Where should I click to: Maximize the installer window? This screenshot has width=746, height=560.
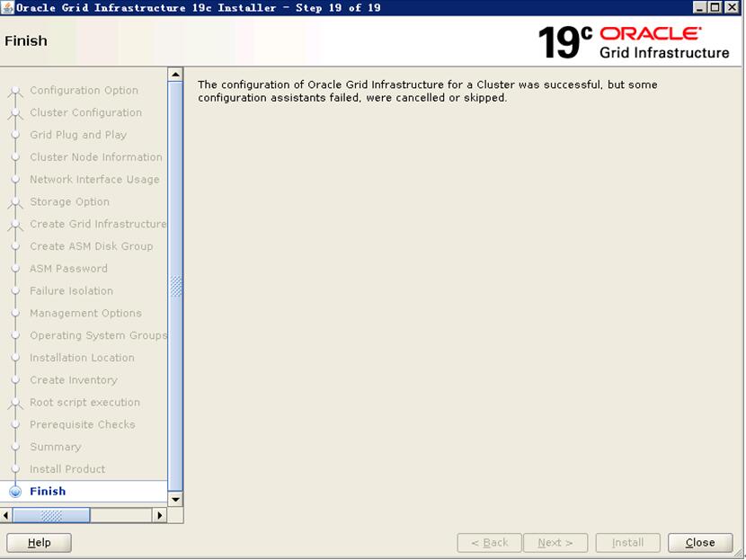pos(715,7)
